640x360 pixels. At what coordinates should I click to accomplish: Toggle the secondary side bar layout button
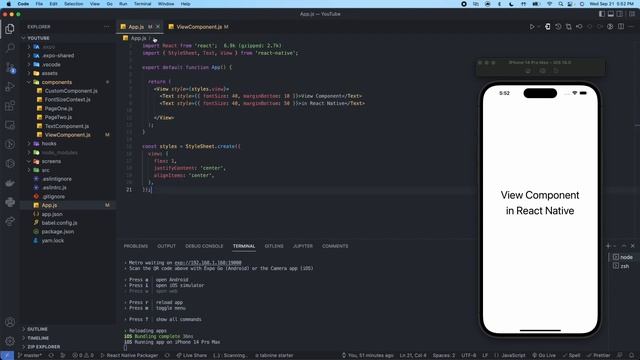(x=620, y=14)
